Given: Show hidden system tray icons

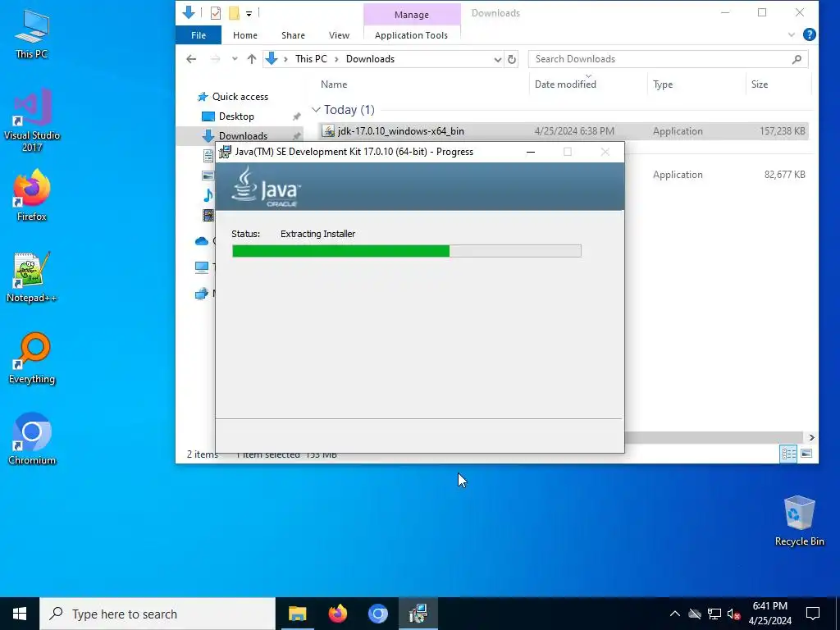Looking at the screenshot, I should pos(675,614).
